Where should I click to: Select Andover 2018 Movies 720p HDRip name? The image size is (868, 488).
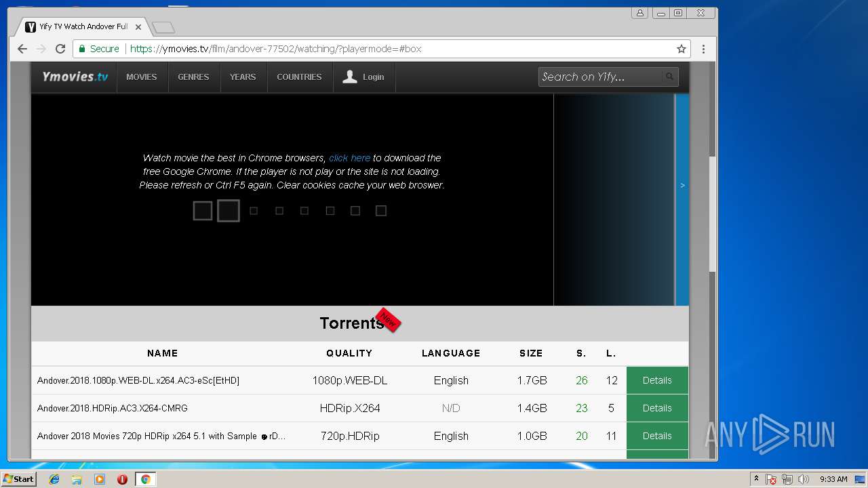(161, 436)
